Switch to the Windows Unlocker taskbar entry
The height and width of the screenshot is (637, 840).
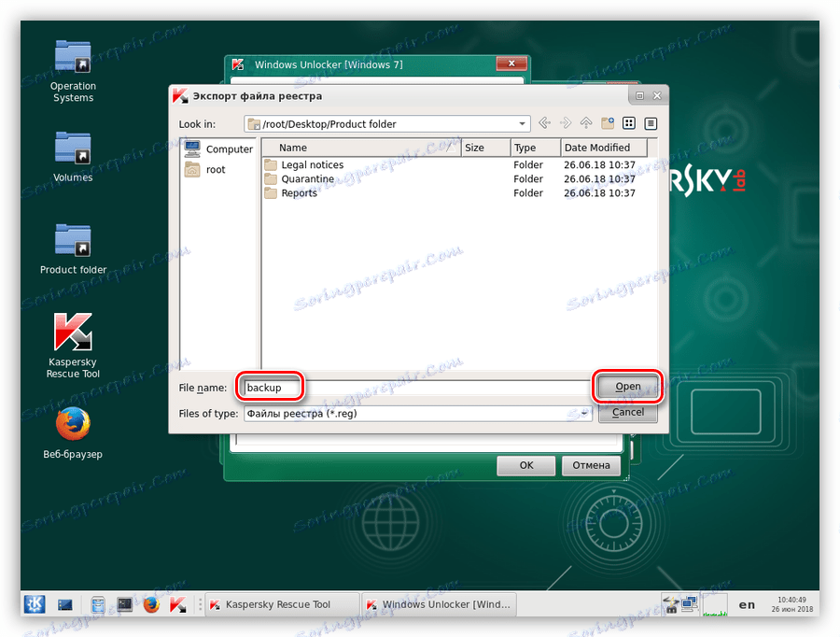pos(439,604)
